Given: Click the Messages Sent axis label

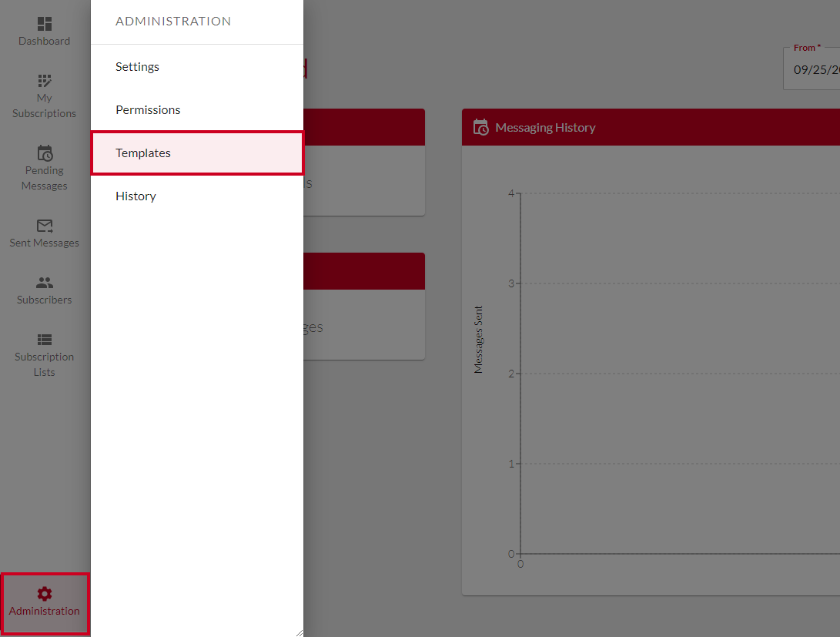Looking at the screenshot, I should [x=478, y=340].
